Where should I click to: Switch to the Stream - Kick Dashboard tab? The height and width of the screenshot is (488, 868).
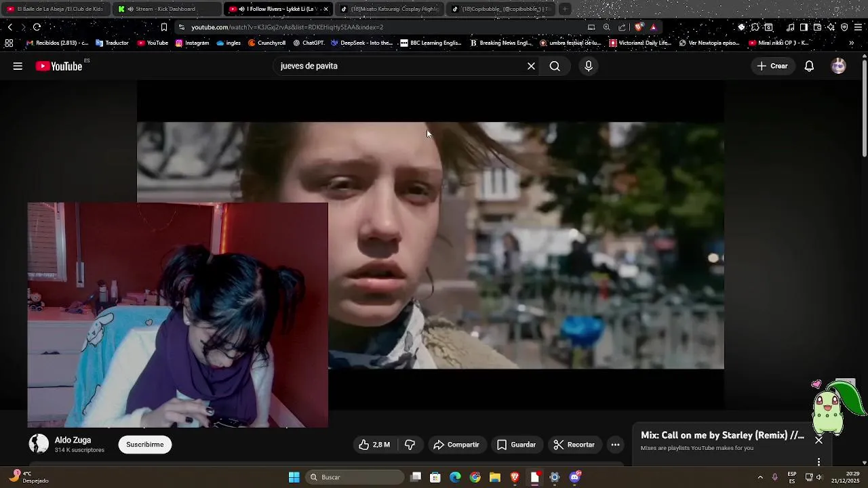click(x=167, y=9)
